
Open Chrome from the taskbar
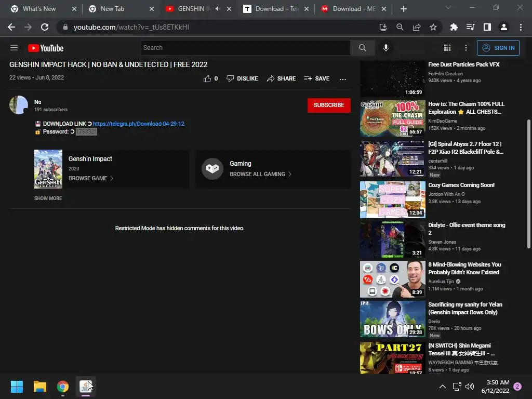coord(63,387)
